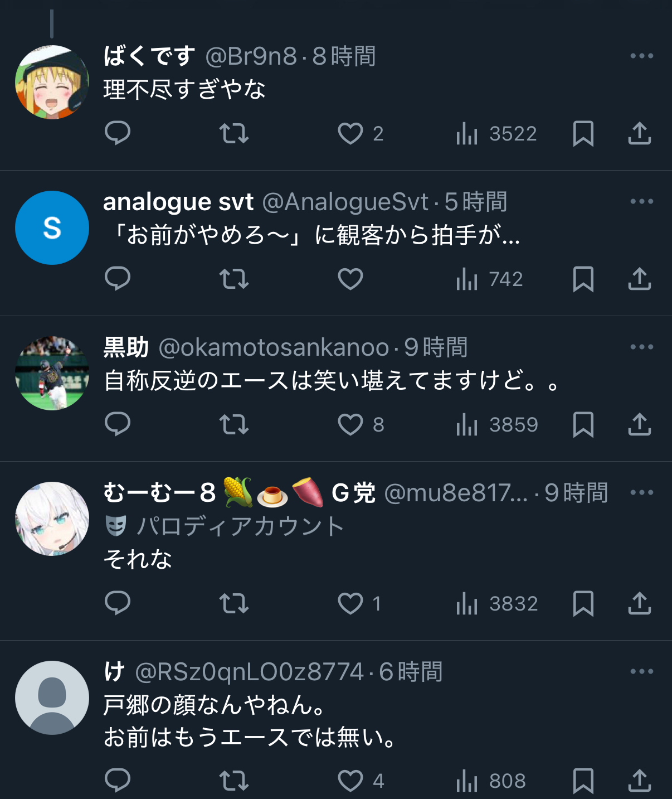This screenshot has height=799, width=672.
Task: Share the むーむー8 tweet
Action: [x=639, y=603]
